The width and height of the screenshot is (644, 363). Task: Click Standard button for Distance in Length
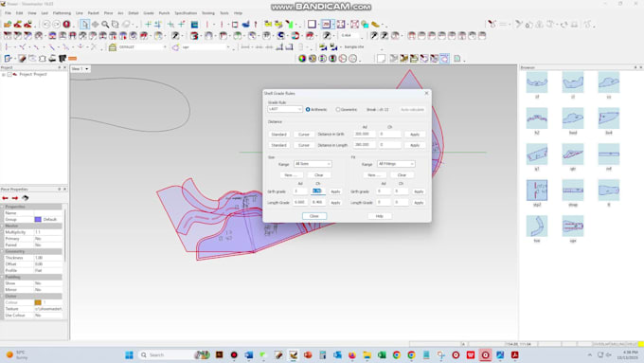pyautogui.click(x=278, y=145)
